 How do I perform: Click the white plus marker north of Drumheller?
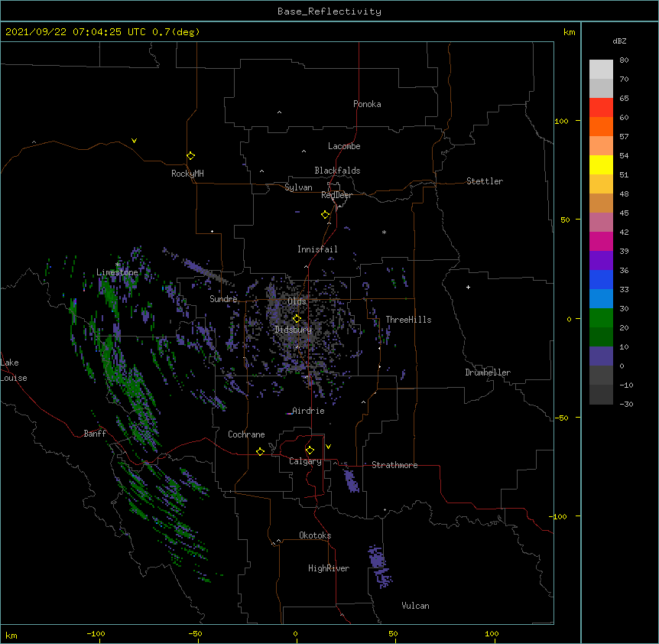(468, 287)
